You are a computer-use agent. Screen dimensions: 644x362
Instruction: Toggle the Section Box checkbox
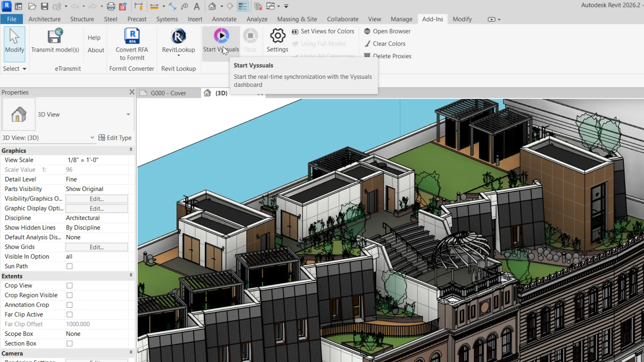point(69,344)
